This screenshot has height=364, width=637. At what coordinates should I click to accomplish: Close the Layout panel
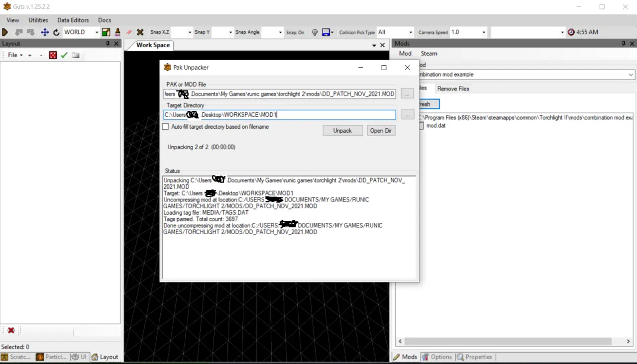click(116, 44)
